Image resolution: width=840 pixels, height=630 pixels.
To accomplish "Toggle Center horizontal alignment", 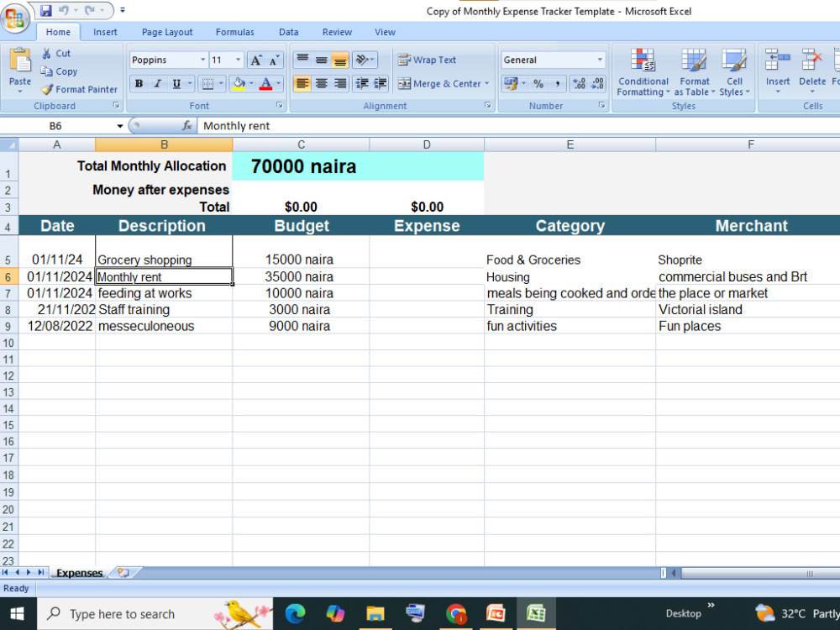I will click(322, 83).
